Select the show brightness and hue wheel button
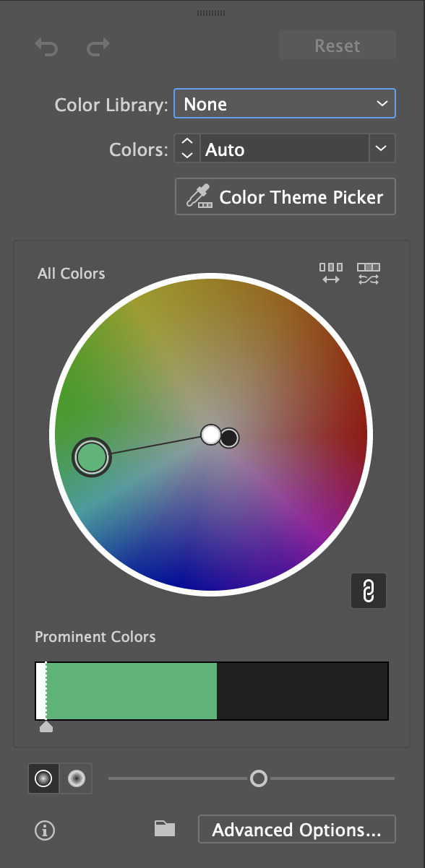The height and width of the screenshot is (868, 425). pos(76,778)
